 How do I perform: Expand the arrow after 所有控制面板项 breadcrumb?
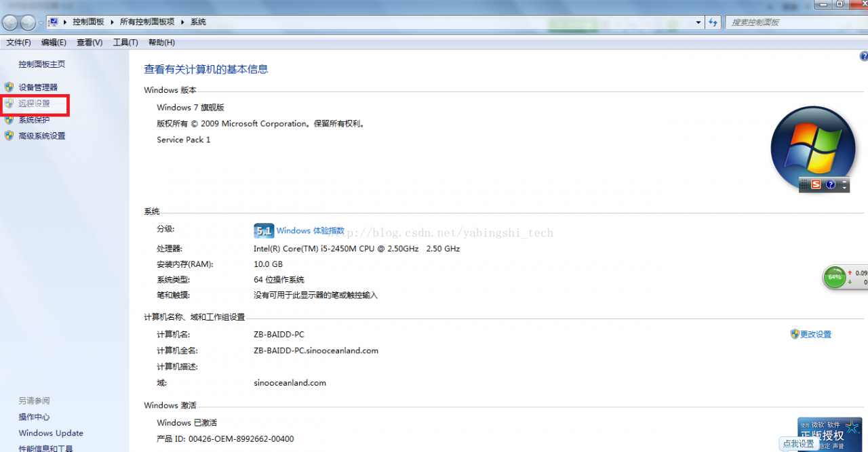182,22
